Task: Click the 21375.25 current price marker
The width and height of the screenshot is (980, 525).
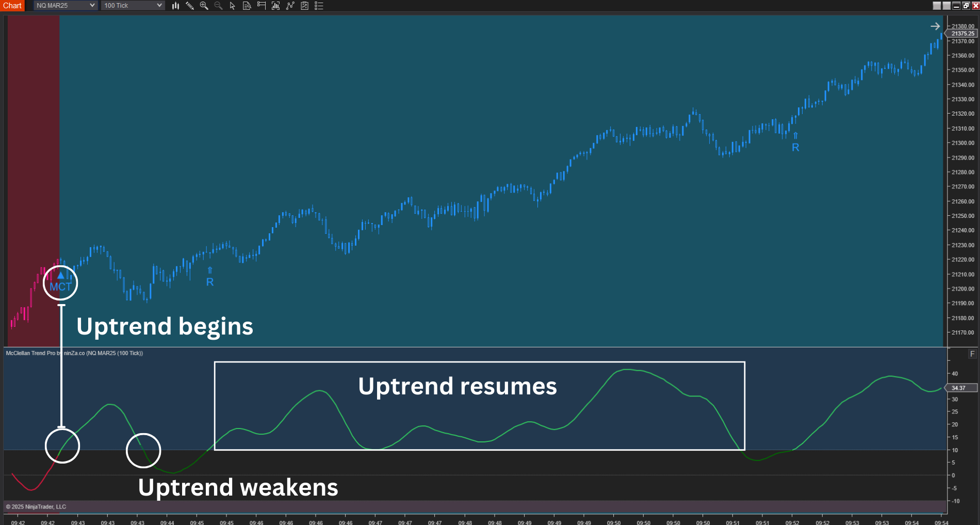Action: click(962, 34)
